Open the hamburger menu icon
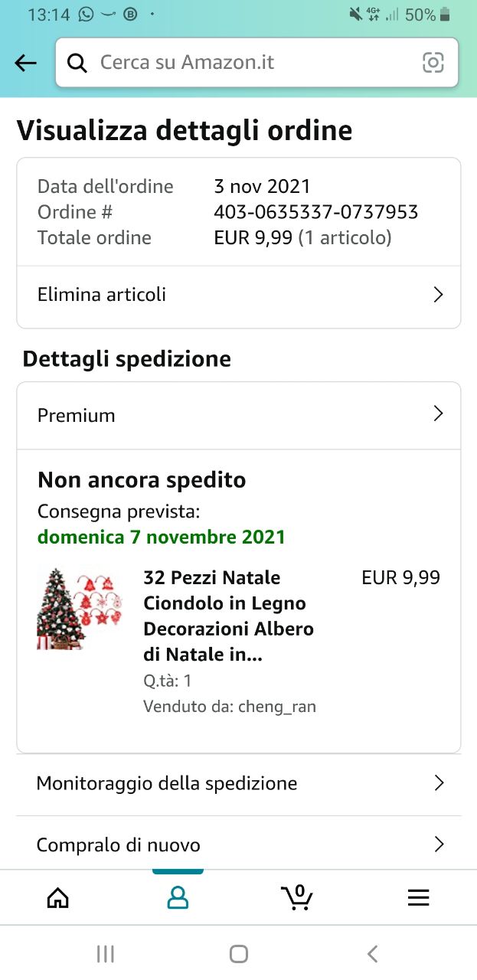This screenshot has height=980, width=477. point(418,897)
